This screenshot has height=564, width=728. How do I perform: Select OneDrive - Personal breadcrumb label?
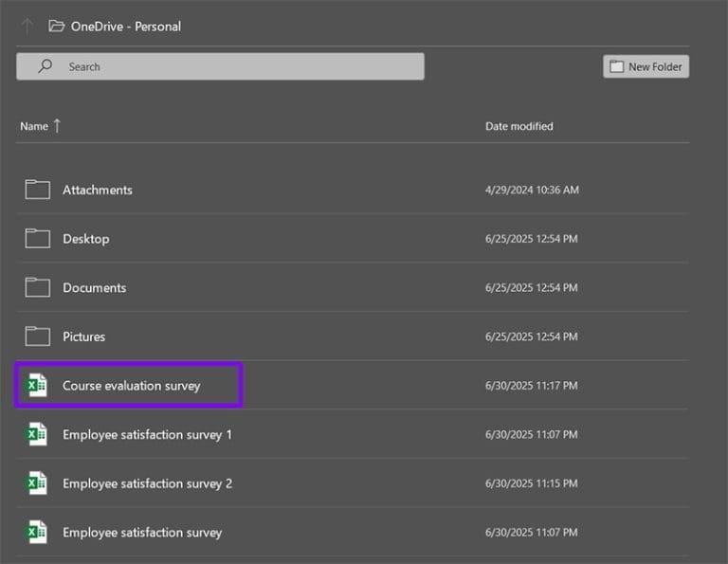coord(125,27)
